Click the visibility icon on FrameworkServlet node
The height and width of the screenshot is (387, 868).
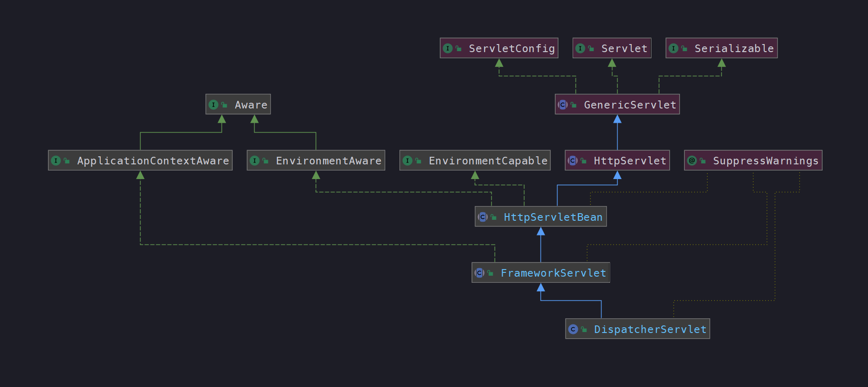click(x=490, y=273)
